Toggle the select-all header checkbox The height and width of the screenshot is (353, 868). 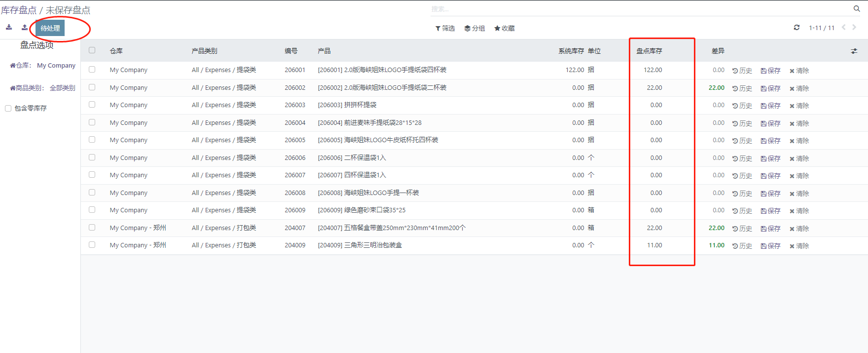click(92, 50)
